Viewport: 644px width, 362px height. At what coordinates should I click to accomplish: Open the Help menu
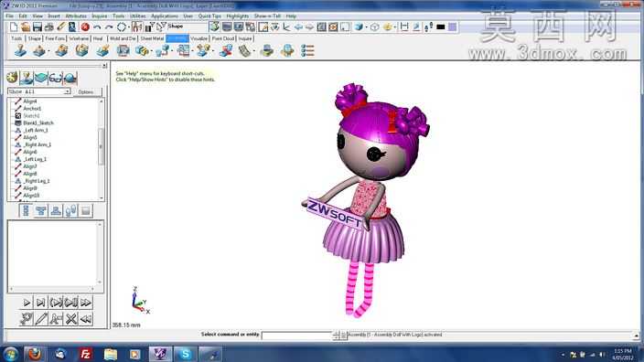point(291,16)
